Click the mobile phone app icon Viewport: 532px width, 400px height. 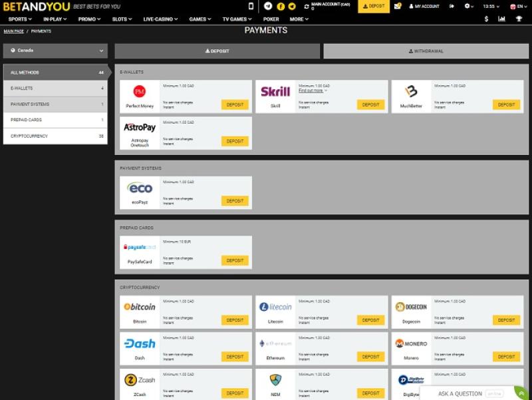coord(251,6)
